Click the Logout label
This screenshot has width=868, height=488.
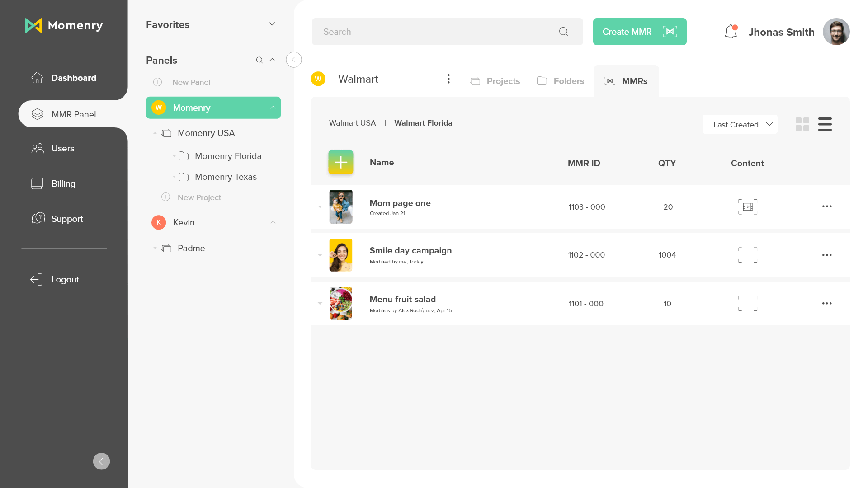pos(65,280)
